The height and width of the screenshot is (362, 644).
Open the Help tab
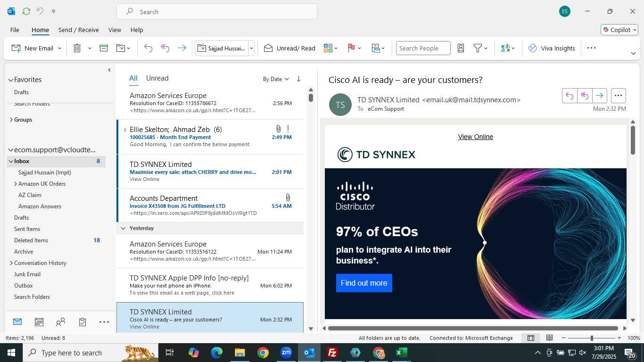137,30
